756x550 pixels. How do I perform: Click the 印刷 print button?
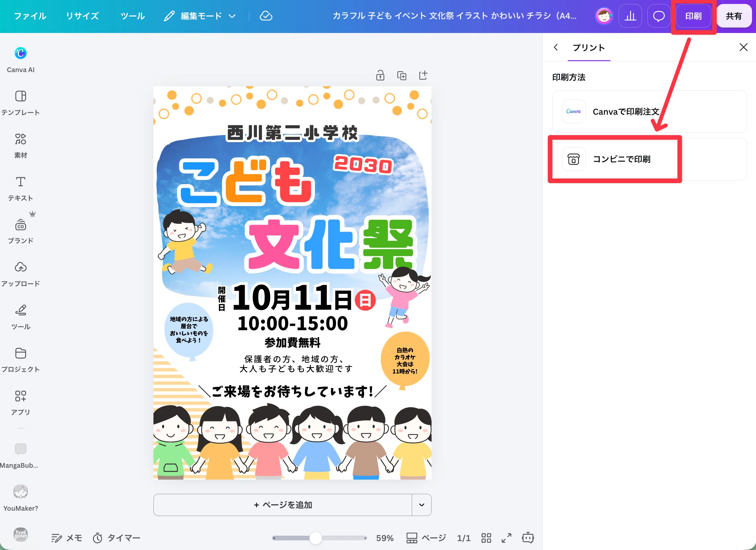pos(693,16)
